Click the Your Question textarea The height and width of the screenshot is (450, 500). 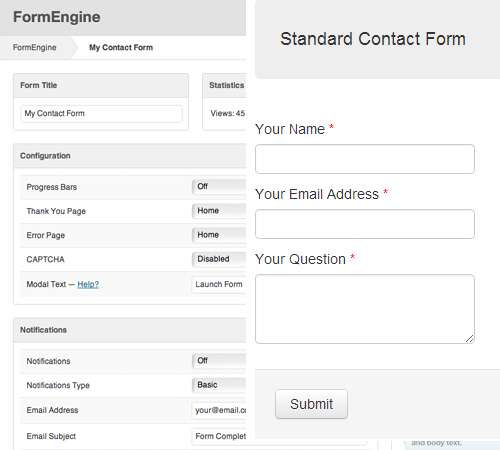pyautogui.click(x=365, y=309)
